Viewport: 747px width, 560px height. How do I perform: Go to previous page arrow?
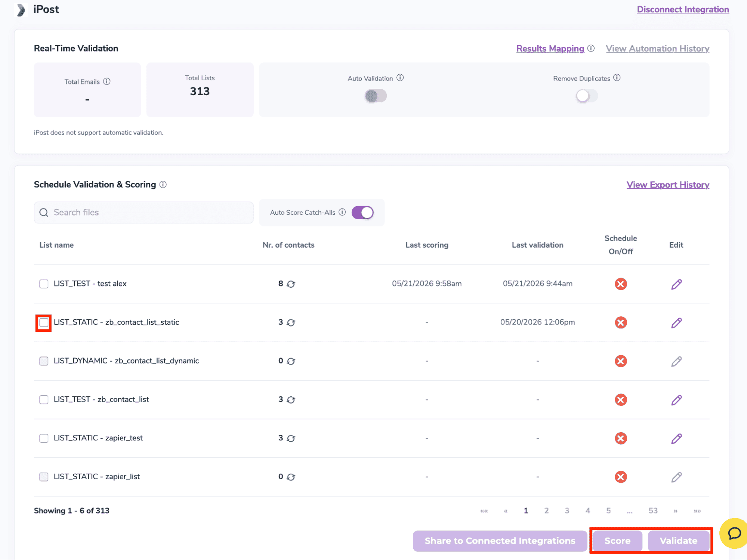click(x=506, y=511)
